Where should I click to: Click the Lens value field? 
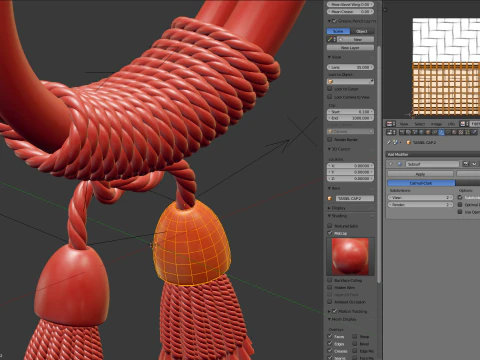click(x=350, y=67)
